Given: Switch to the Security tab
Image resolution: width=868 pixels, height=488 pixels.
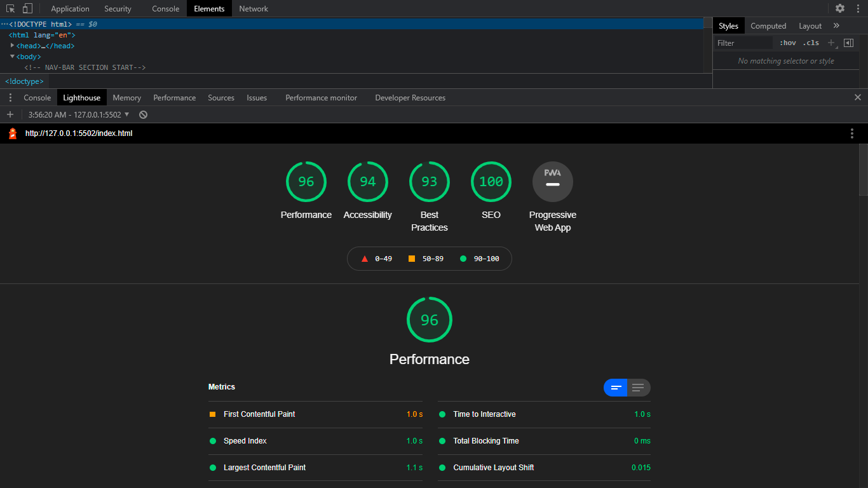Looking at the screenshot, I should click(118, 8).
